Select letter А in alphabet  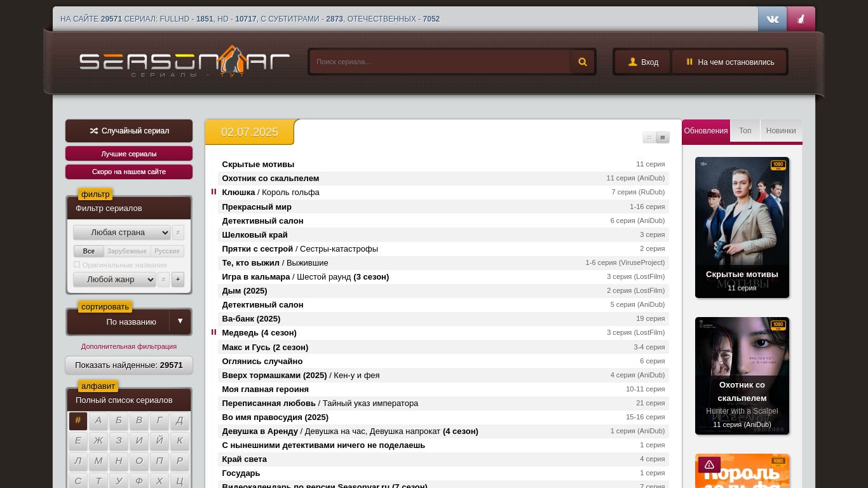point(98,421)
